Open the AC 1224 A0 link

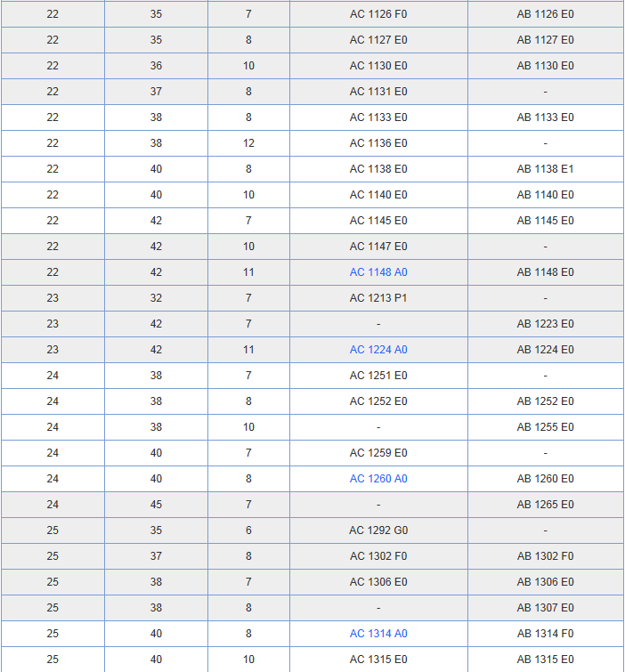pyautogui.click(x=378, y=350)
